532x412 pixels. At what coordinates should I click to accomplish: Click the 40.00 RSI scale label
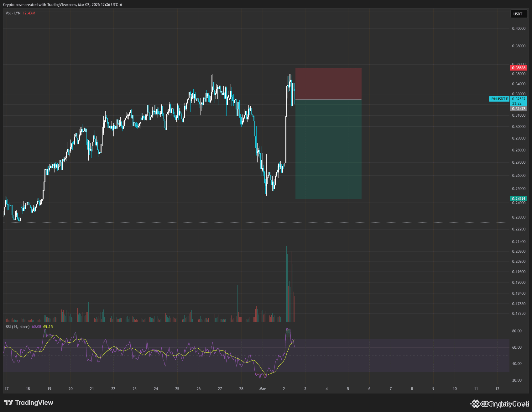517,364
